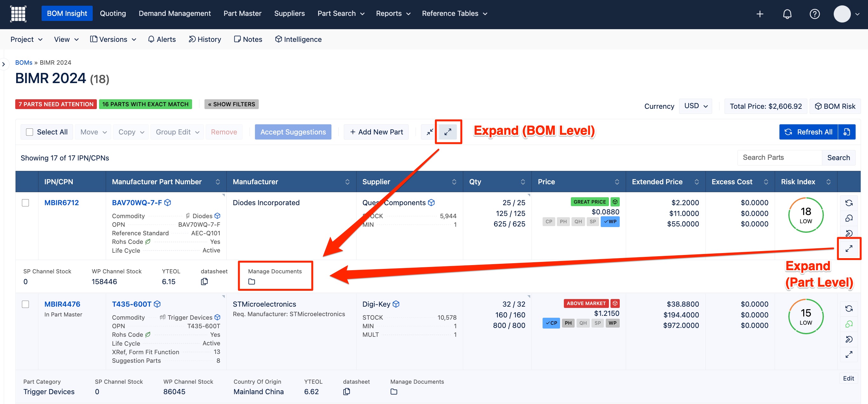This screenshot has height=404, width=868.
Task: Click red box icon beside ABOVE MARKET badge
Action: tap(615, 303)
